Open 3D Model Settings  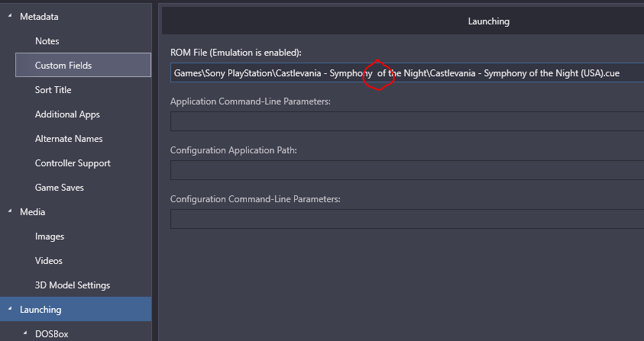click(73, 285)
